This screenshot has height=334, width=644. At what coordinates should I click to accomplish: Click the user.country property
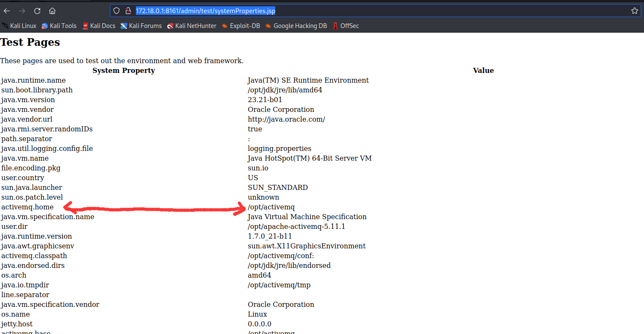(23, 178)
